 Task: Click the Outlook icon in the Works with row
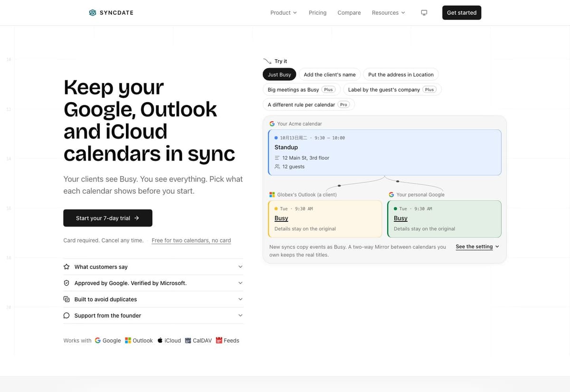(x=128, y=341)
